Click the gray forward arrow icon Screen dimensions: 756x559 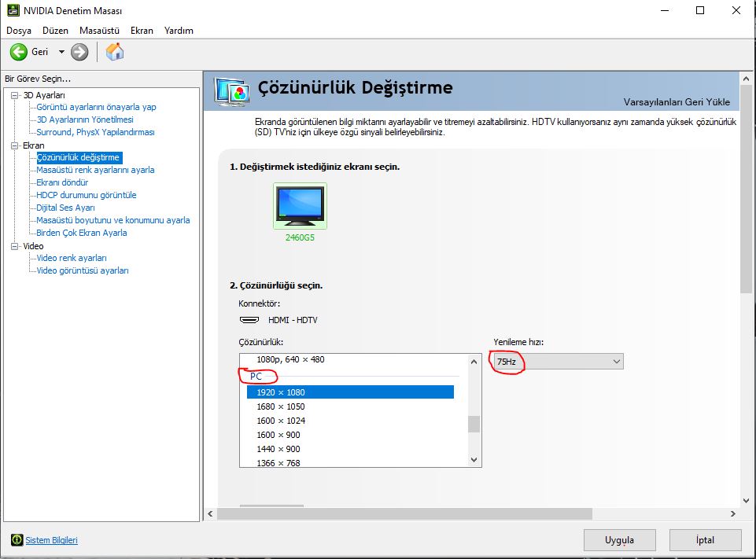[79, 52]
